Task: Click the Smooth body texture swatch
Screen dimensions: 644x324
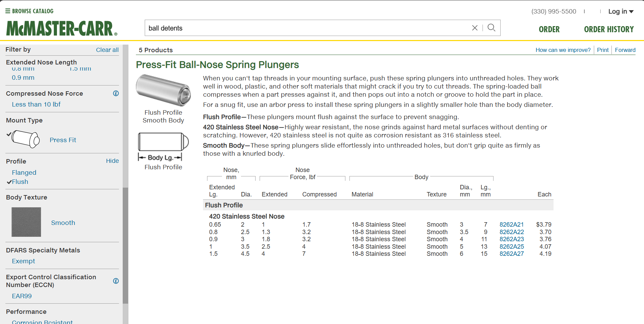Action: coord(26,222)
